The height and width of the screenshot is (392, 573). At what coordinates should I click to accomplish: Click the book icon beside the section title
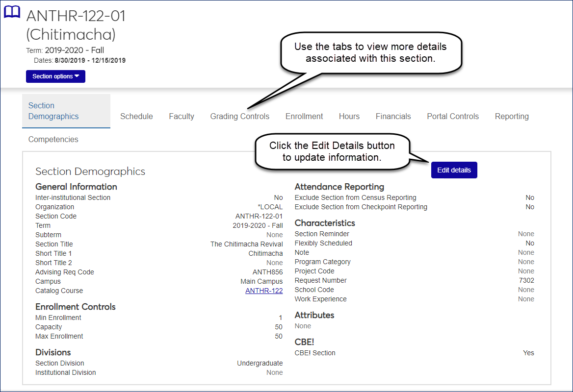pyautogui.click(x=12, y=12)
